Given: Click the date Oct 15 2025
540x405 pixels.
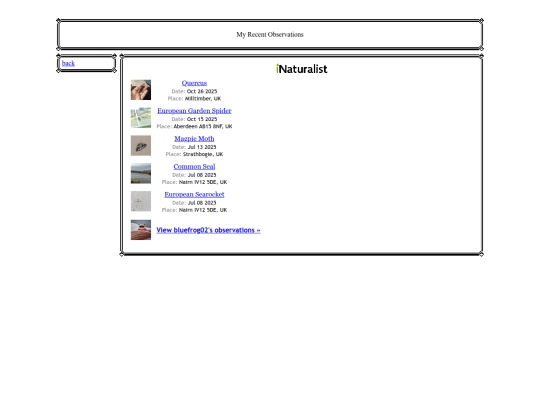Looking at the screenshot, I should [x=202, y=119].
